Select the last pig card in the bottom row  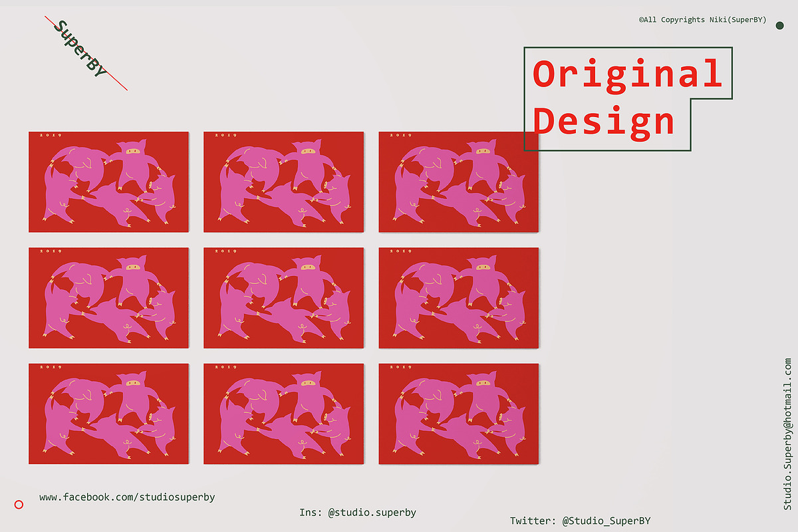click(459, 414)
